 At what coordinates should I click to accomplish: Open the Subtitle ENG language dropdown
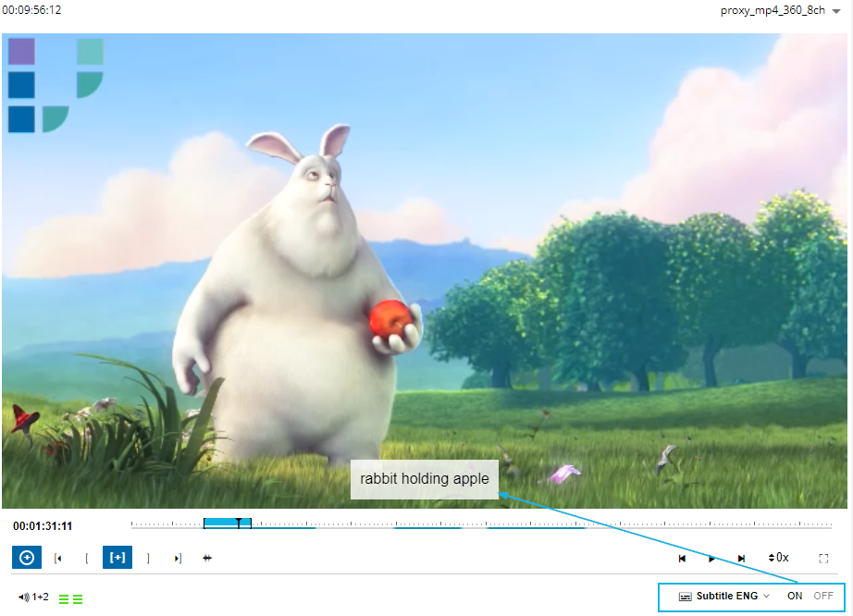pyautogui.click(x=732, y=596)
